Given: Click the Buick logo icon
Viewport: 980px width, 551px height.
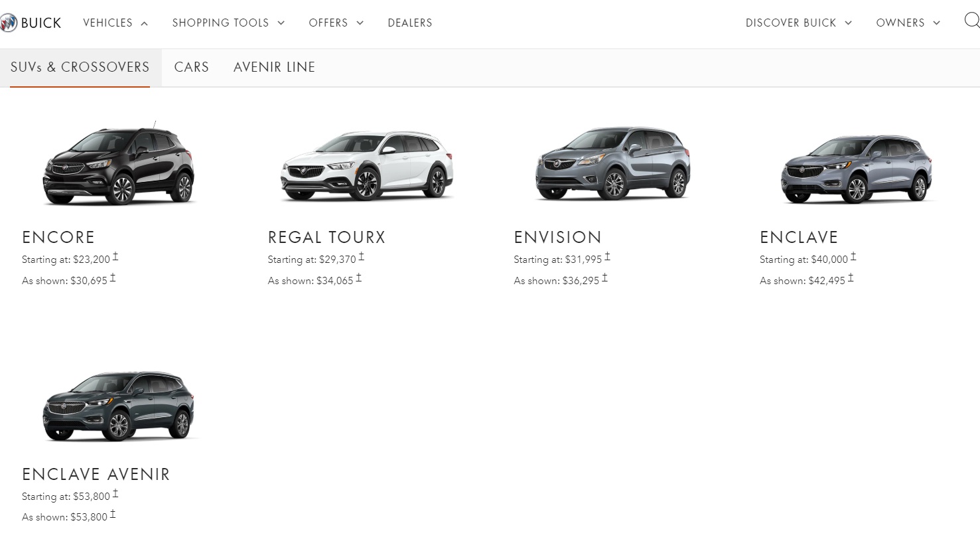Looking at the screenshot, I should 8,23.
